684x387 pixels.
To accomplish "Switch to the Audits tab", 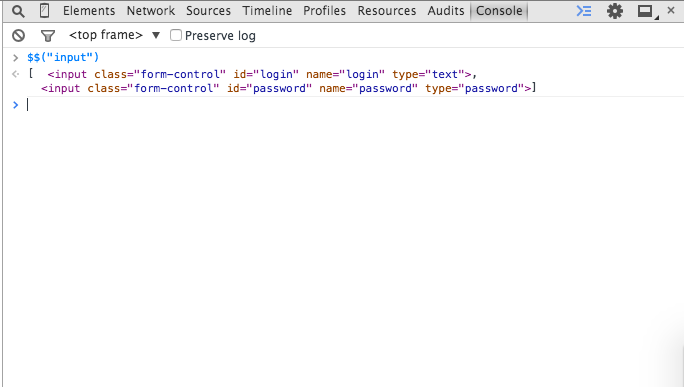I will tap(446, 10).
